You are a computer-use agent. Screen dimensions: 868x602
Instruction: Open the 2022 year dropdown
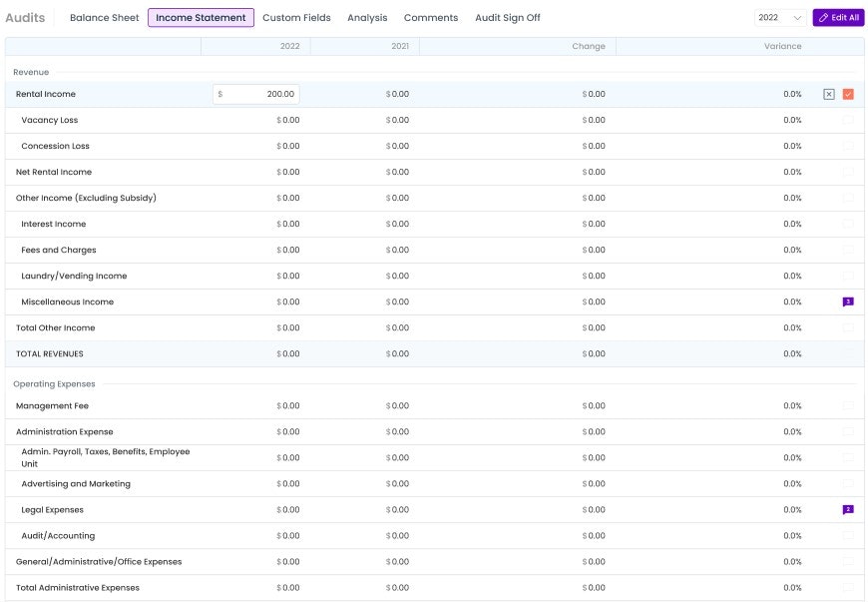coord(780,18)
